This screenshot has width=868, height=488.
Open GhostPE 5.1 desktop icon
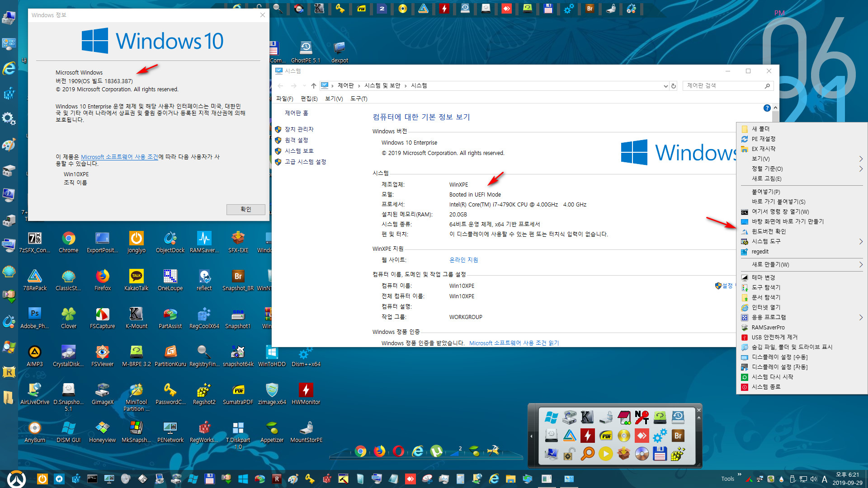pos(306,52)
